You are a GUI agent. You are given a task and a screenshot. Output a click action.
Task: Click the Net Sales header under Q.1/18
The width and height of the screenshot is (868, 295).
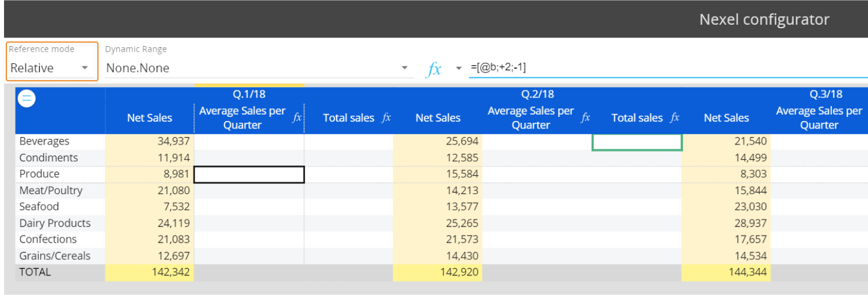(150, 118)
